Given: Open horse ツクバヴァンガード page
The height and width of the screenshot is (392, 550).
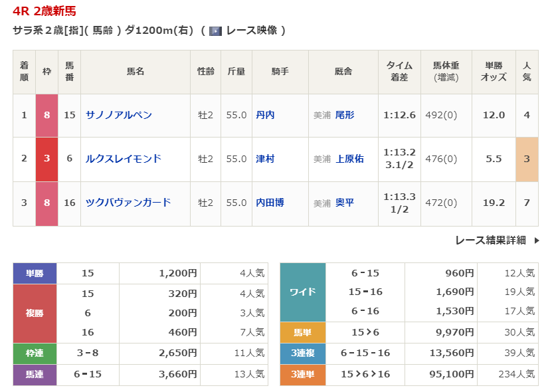Looking at the screenshot, I should click(128, 203).
